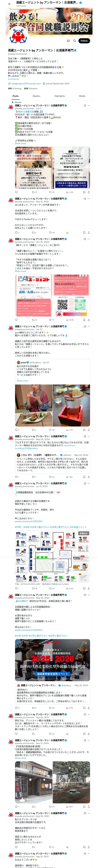Share the Oct 25, 2024 post
Image resolution: width=98 pixels, height=868 pixels.
[89, 320]
